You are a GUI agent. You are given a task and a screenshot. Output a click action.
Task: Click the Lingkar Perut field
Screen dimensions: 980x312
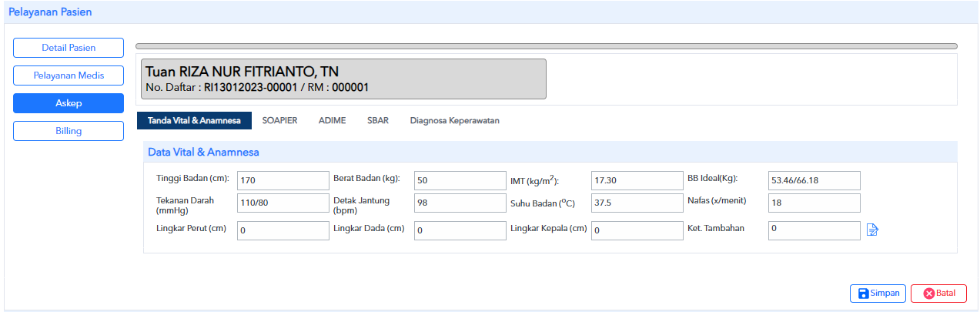(x=283, y=230)
